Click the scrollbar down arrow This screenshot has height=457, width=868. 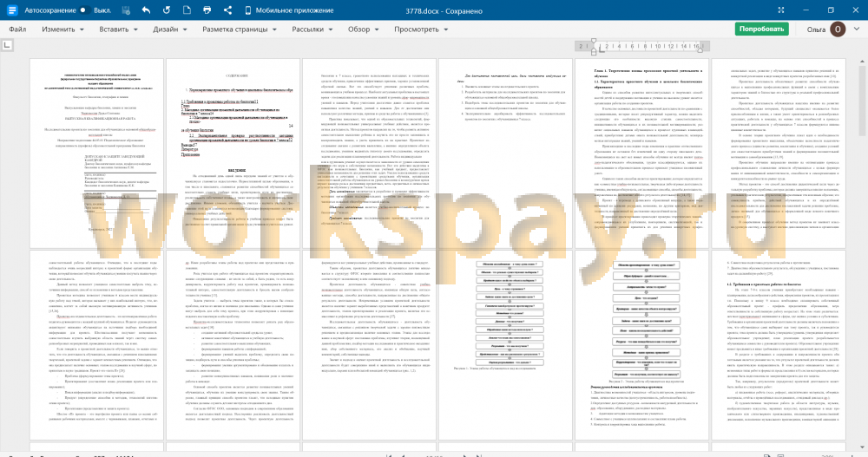[863, 447]
